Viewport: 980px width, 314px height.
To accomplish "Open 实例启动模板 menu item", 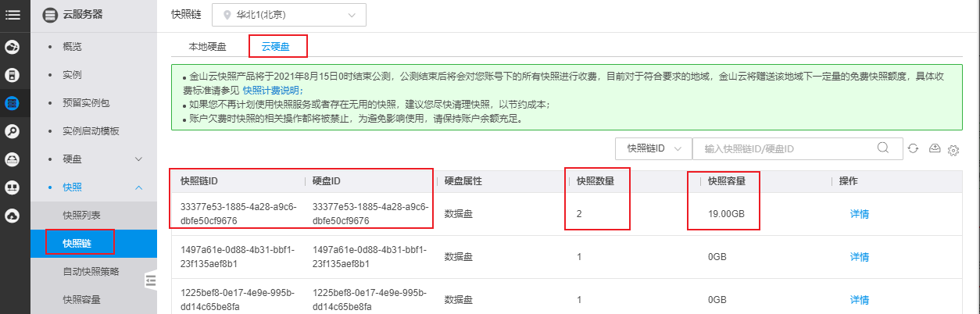I will pos(91,131).
